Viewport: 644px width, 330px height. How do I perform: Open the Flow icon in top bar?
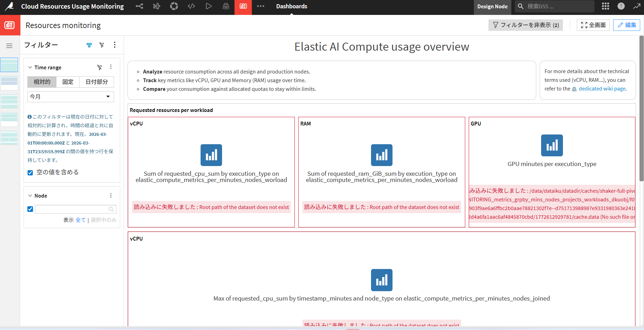tap(139, 6)
